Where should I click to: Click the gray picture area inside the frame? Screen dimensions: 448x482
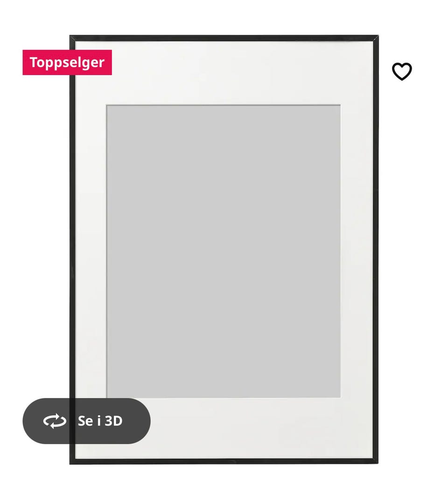224,251
